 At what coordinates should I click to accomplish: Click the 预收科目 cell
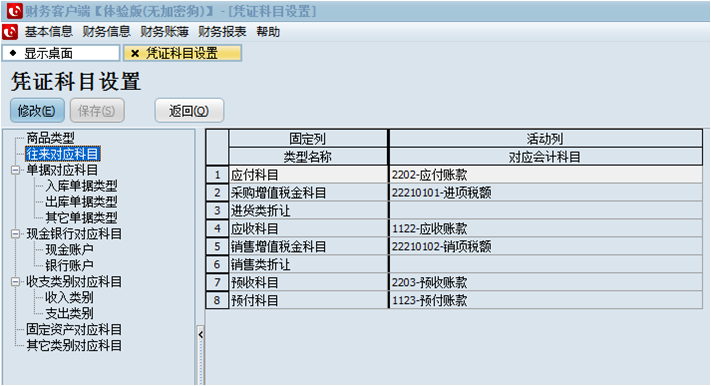click(x=308, y=283)
